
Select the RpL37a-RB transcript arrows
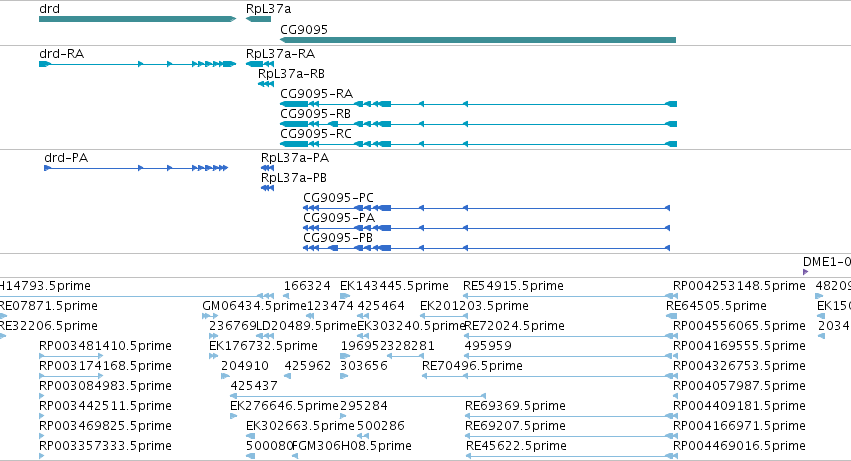pyautogui.click(x=266, y=84)
